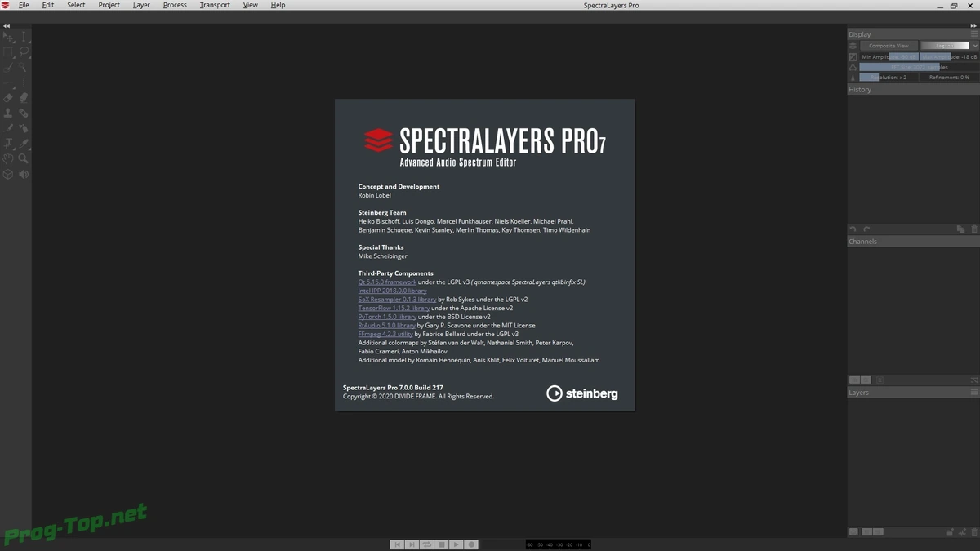This screenshot has height=551, width=980.
Task: Select the eyedropper tool
Action: tap(24, 144)
